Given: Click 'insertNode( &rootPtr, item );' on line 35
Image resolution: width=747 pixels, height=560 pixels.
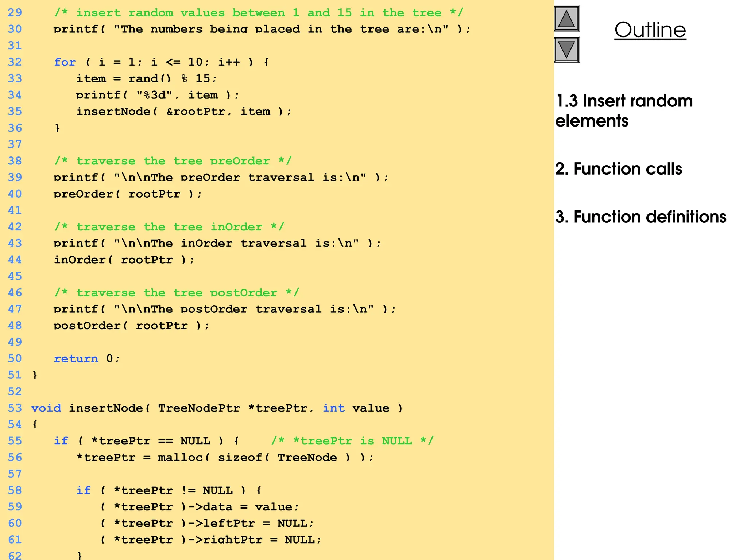Looking at the screenshot, I should click(184, 112).
